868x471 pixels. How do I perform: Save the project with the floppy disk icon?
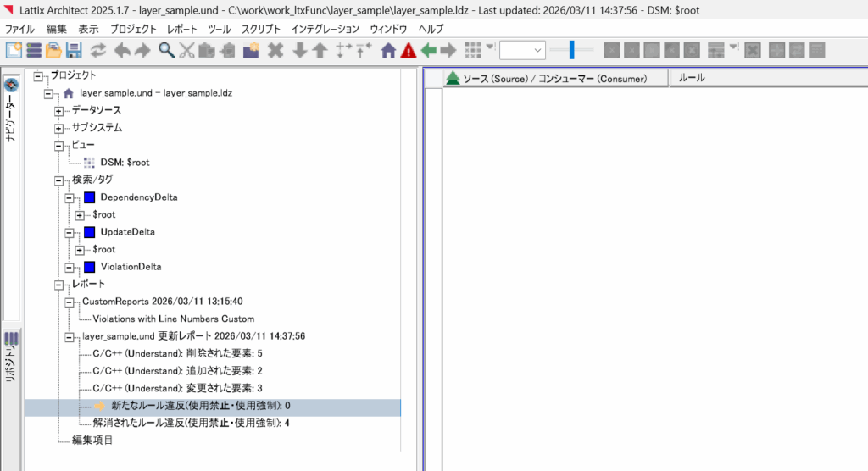pyautogui.click(x=75, y=51)
